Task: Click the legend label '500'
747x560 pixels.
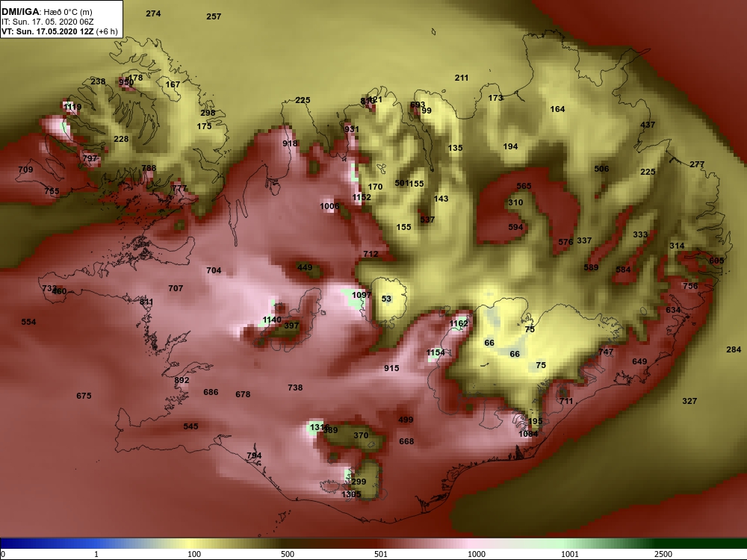Action: tap(288, 554)
